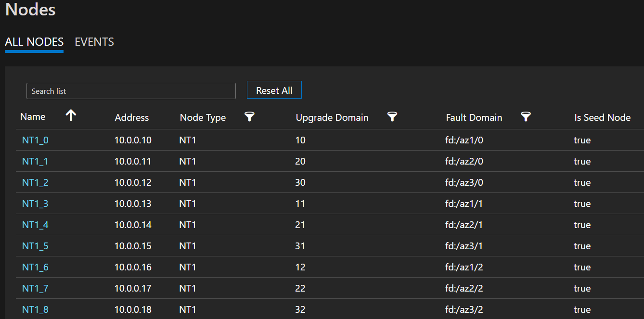The image size is (644, 319).
Task: Open node NT1_7 link
Action: [x=35, y=289]
